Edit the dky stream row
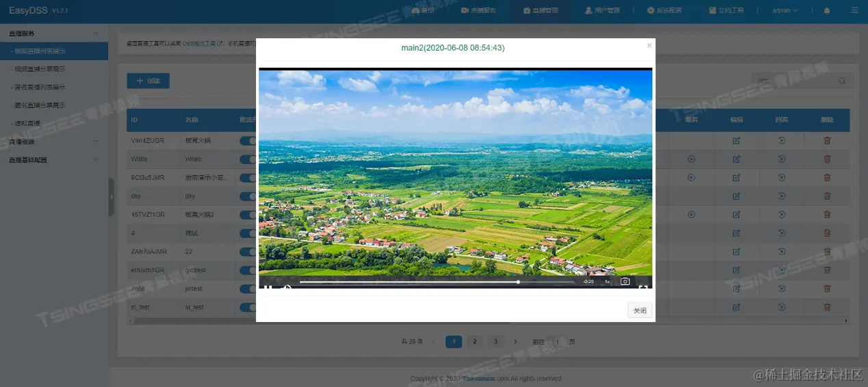Screen dimensions: 868x387 pos(737,196)
